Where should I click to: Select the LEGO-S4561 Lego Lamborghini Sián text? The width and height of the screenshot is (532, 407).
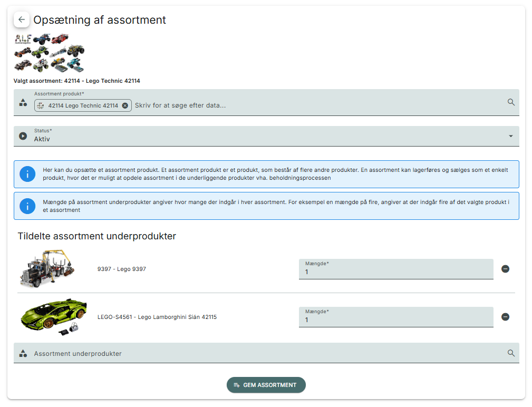click(157, 317)
